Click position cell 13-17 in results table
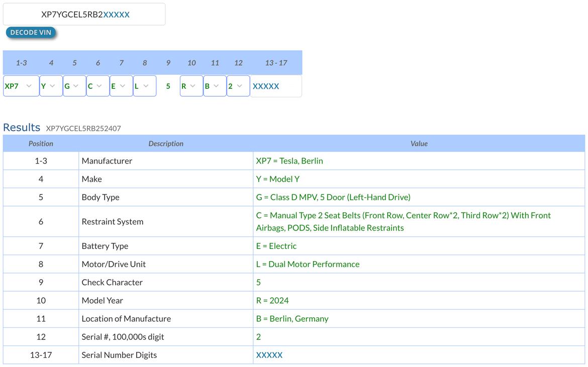This screenshot has width=588, height=367. tap(41, 355)
